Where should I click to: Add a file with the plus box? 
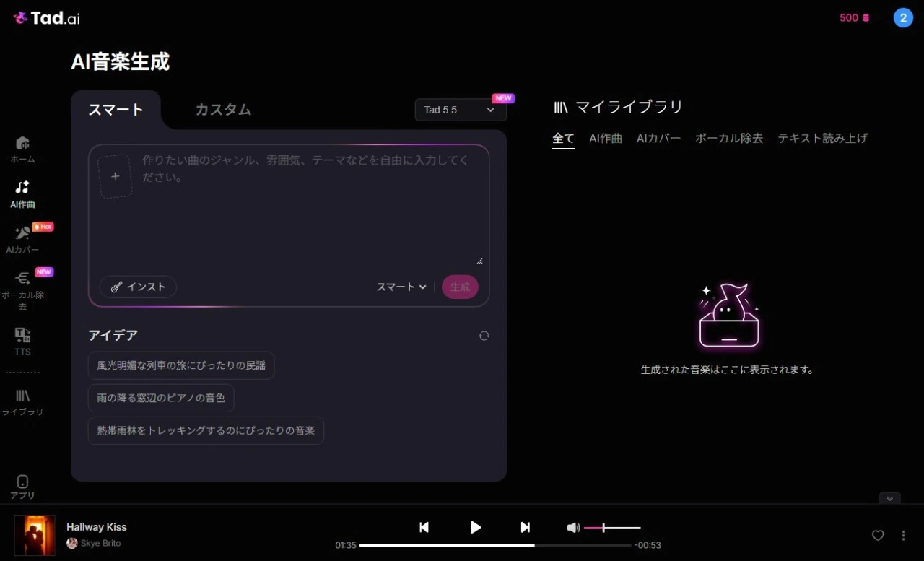click(x=115, y=176)
